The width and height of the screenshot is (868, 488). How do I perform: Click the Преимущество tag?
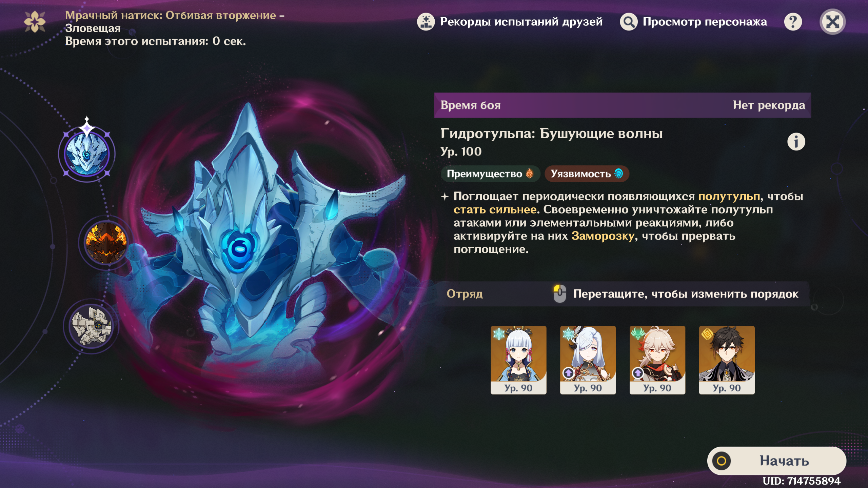[x=490, y=174]
